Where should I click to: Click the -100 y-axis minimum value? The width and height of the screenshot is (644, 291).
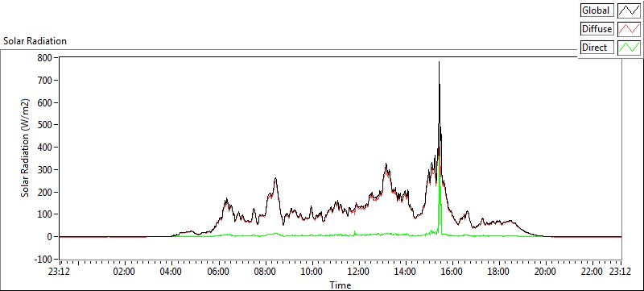click(x=44, y=260)
